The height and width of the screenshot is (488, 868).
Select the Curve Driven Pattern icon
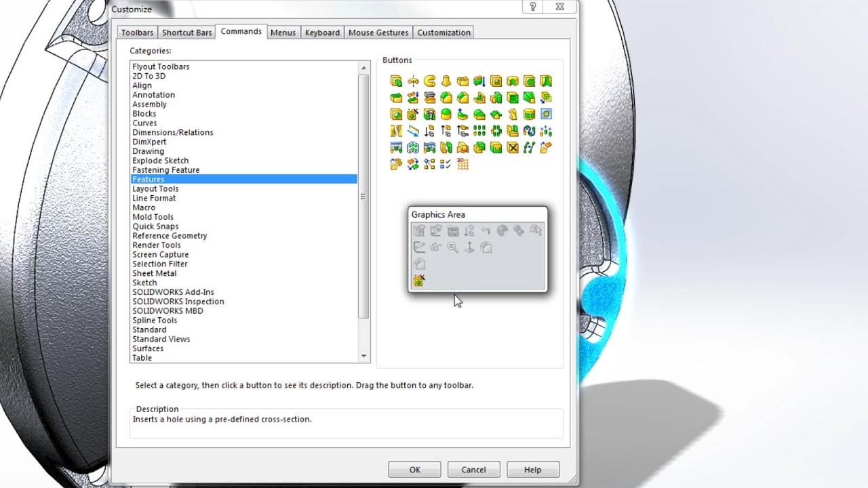tap(530, 130)
